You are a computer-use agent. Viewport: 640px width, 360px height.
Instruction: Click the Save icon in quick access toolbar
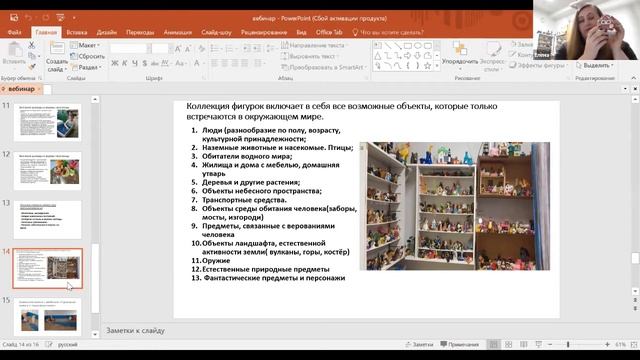14,18
